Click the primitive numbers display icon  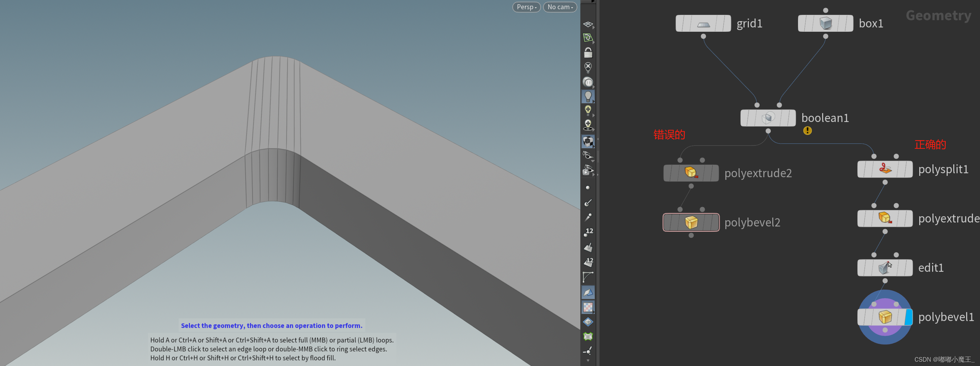tap(588, 262)
